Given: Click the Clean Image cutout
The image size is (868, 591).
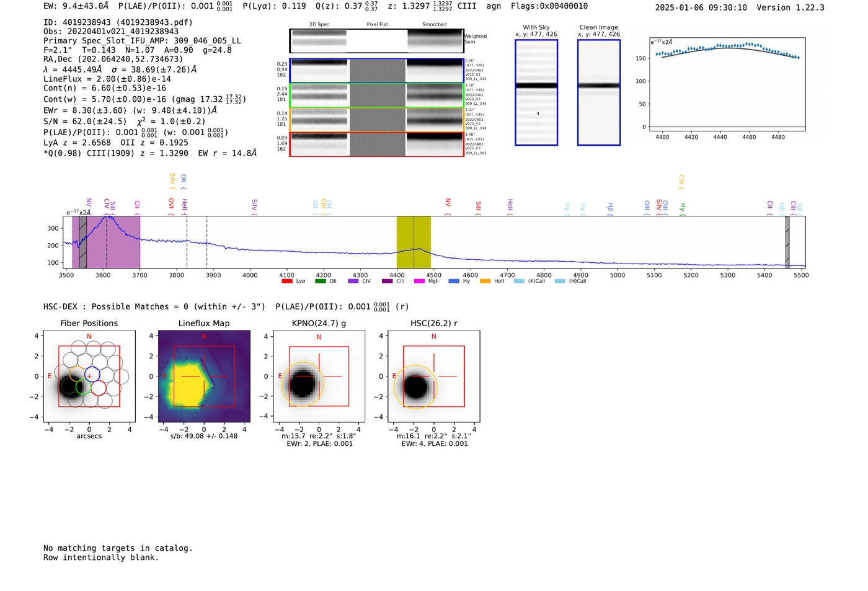Looking at the screenshot, I should pyautogui.click(x=599, y=92).
